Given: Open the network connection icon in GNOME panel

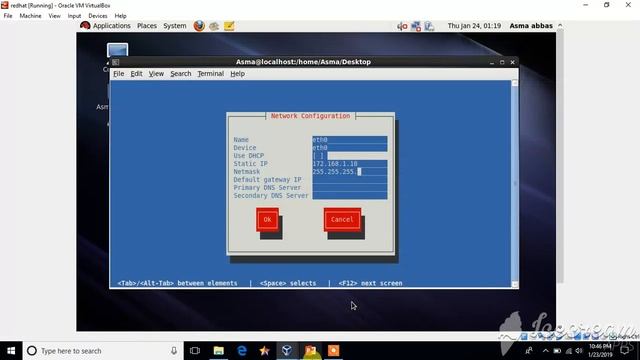Looking at the screenshot, I should (416, 26).
